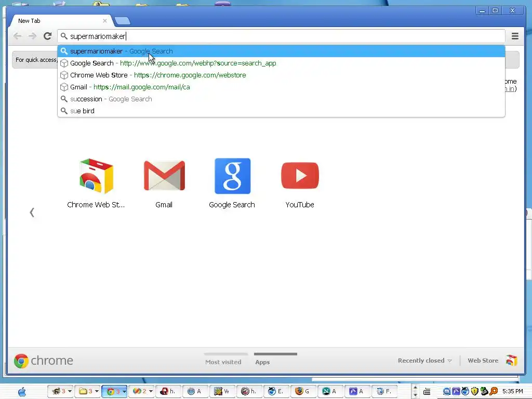Click the 'For quick access' bookmarks bar text
The image size is (532, 399).
(36, 60)
